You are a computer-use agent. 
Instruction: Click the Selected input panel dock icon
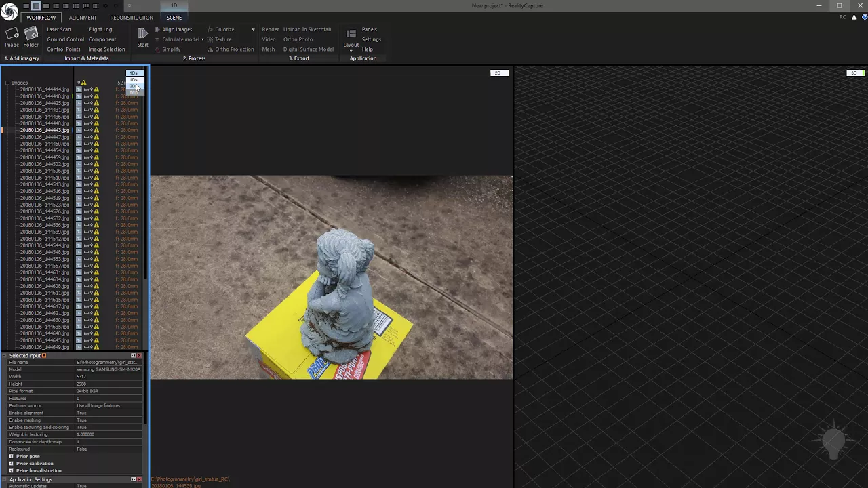click(x=133, y=355)
